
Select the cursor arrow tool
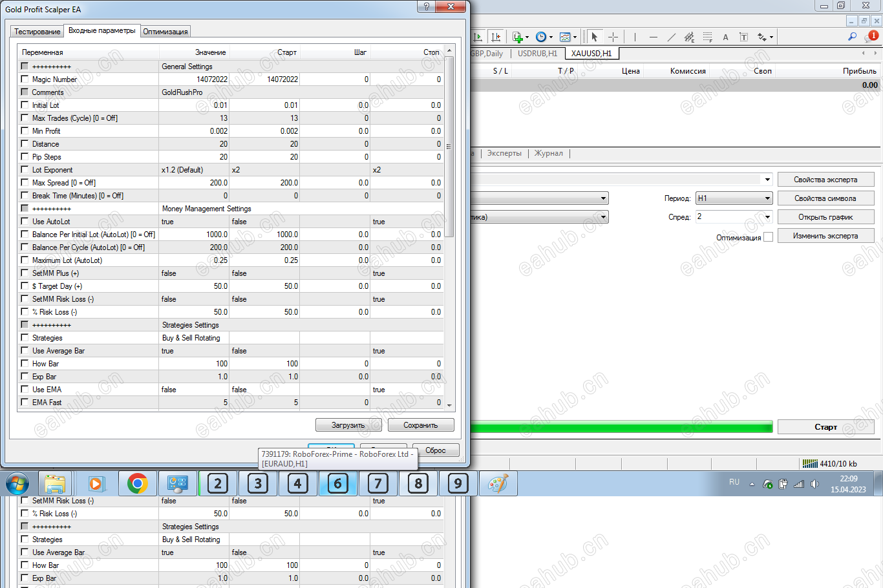tap(595, 37)
